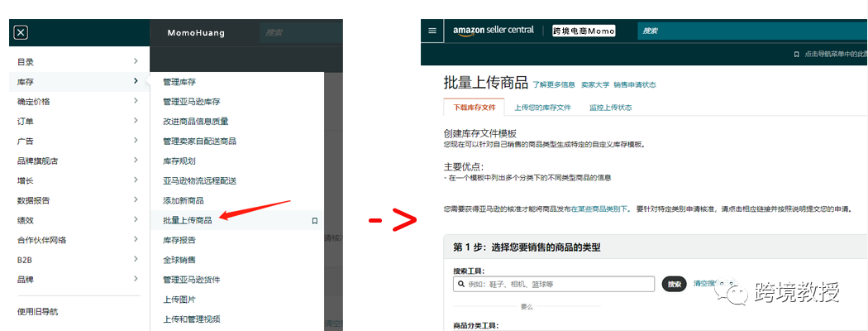868x331 pixels.
Task: Select 使用旧导航 at menu bottom
Action: (x=38, y=312)
